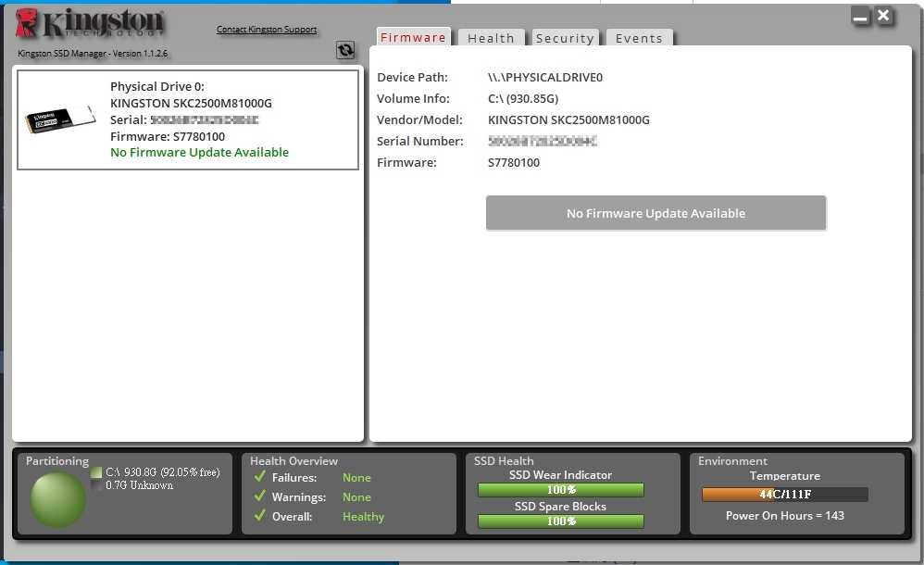Click the green No Firmware Update Available text
The width and height of the screenshot is (924, 565).
pos(199,152)
